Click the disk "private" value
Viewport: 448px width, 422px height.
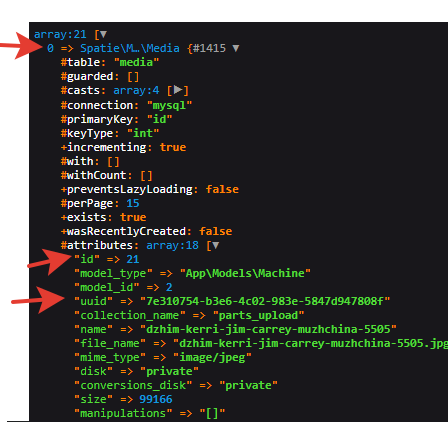[x=169, y=371]
